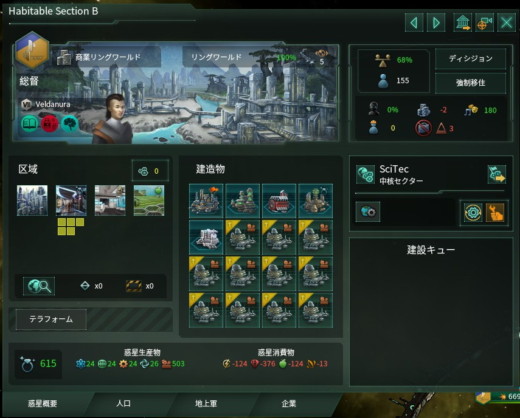
Task: Go to next planet with right arrow
Action: pos(436,23)
